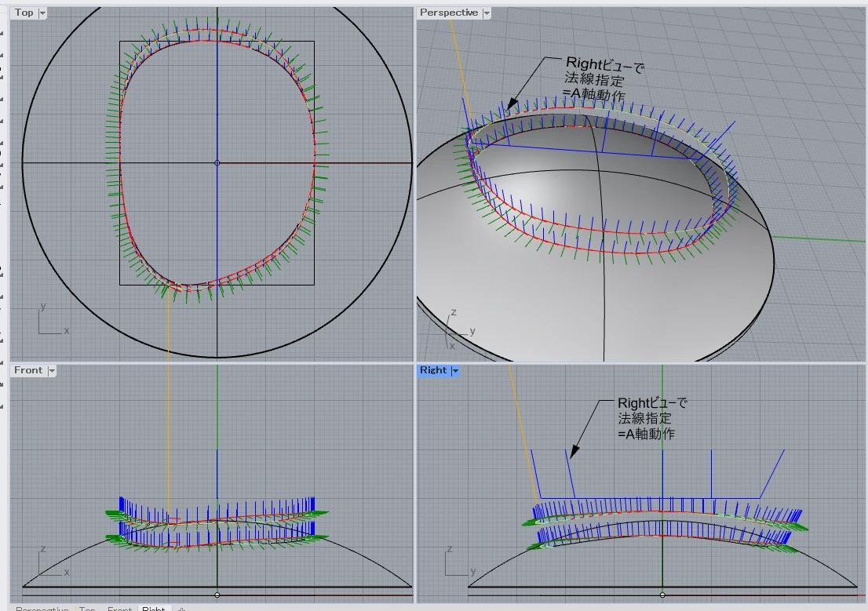This screenshot has width=868, height=611.
Task: Click the Perspective viewport title label
Action: (449, 13)
